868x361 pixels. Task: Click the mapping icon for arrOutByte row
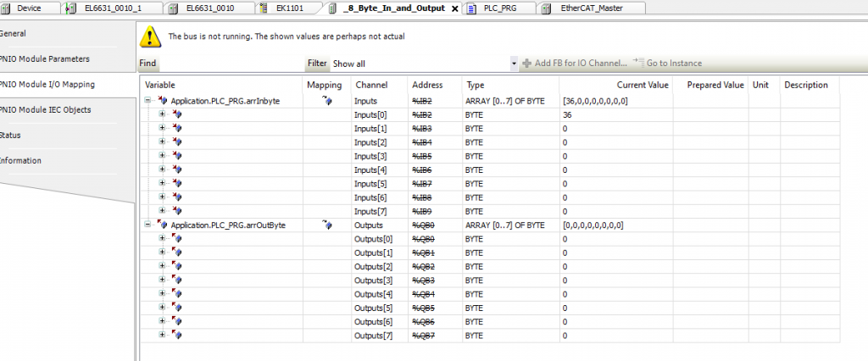pos(327,225)
